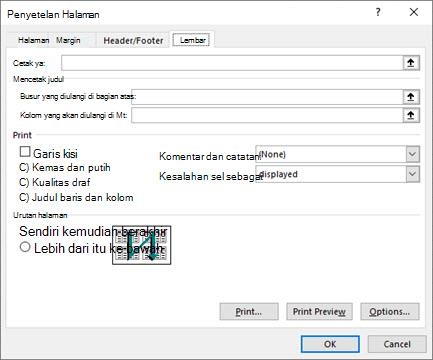Viewport: 433px width, 360px height.
Task: Switch to the Header/Footer tab
Action: pyautogui.click(x=133, y=41)
